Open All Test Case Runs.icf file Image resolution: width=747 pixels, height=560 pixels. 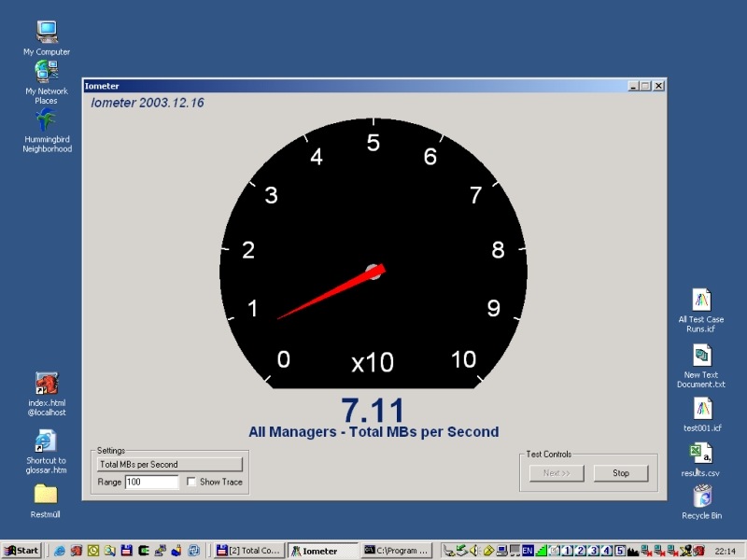[701, 300]
